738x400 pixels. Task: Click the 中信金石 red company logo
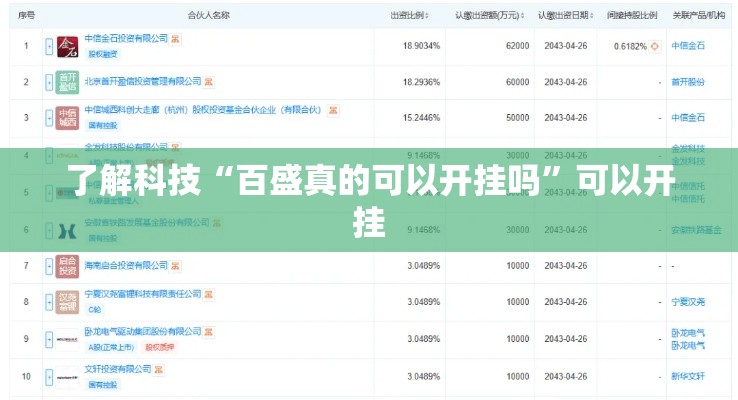[67, 47]
